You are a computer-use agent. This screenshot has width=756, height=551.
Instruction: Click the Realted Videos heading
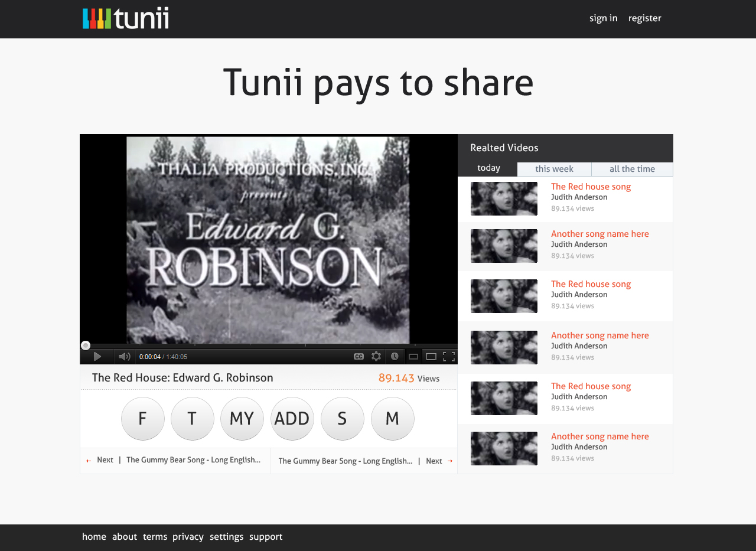[504, 148]
